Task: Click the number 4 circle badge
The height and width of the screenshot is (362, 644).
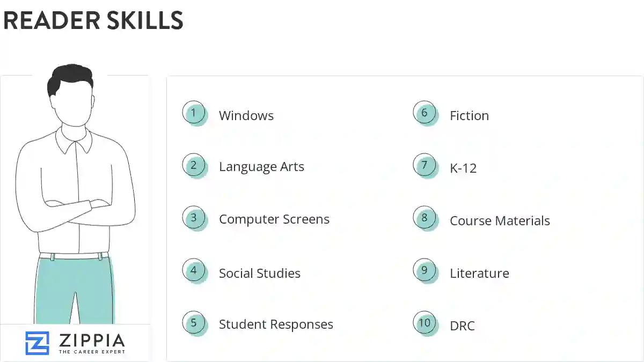Action: pyautogui.click(x=194, y=271)
